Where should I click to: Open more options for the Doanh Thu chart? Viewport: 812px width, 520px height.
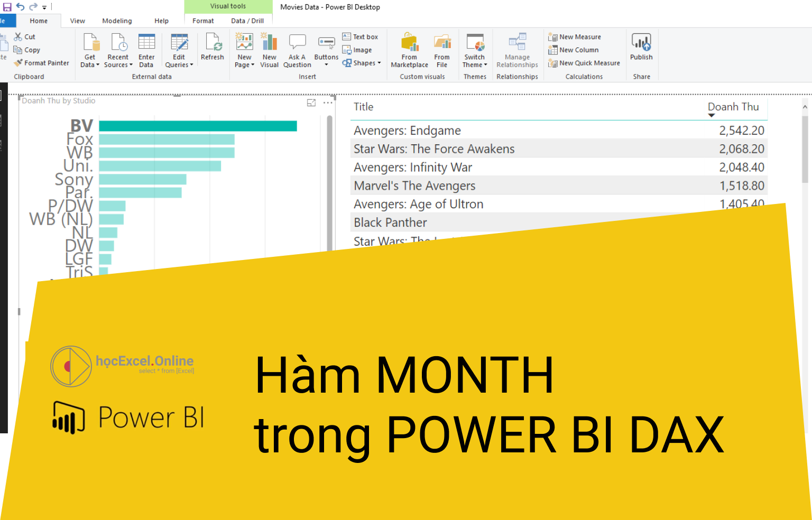[327, 102]
